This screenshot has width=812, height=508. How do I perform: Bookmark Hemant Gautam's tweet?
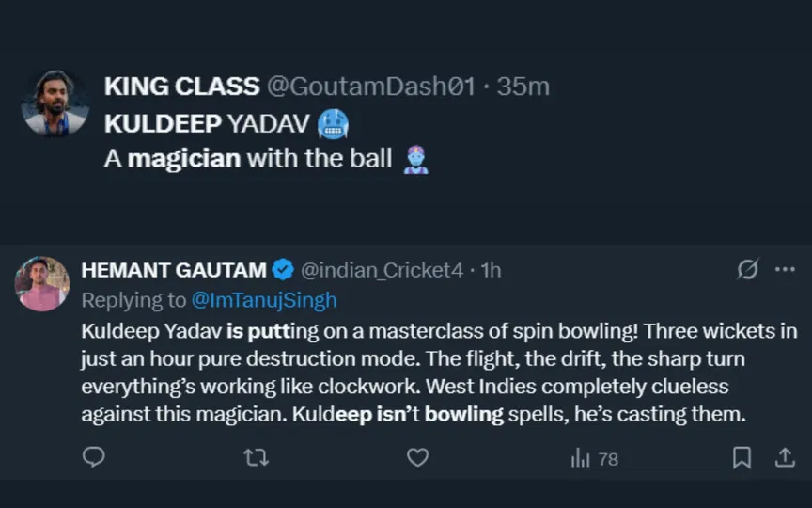tap(742, 457)
